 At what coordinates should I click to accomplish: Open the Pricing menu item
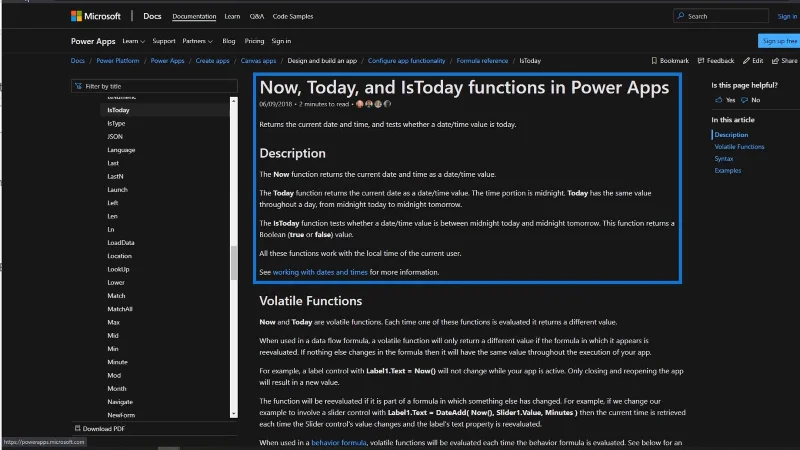(x=254, y=41)
